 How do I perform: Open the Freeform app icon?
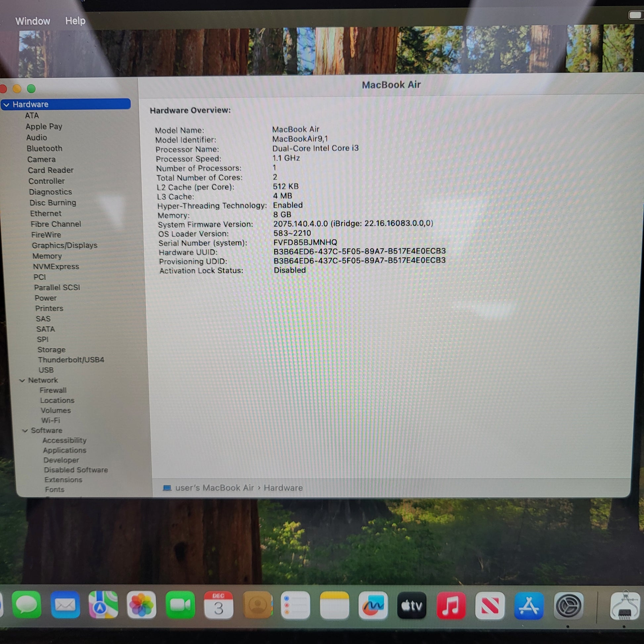pos(373,605)
